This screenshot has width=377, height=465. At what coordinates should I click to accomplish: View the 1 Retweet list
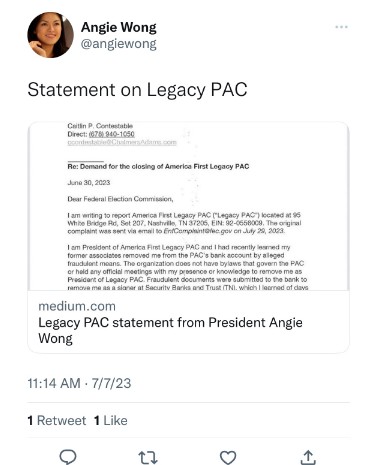(x=57, y=420)
